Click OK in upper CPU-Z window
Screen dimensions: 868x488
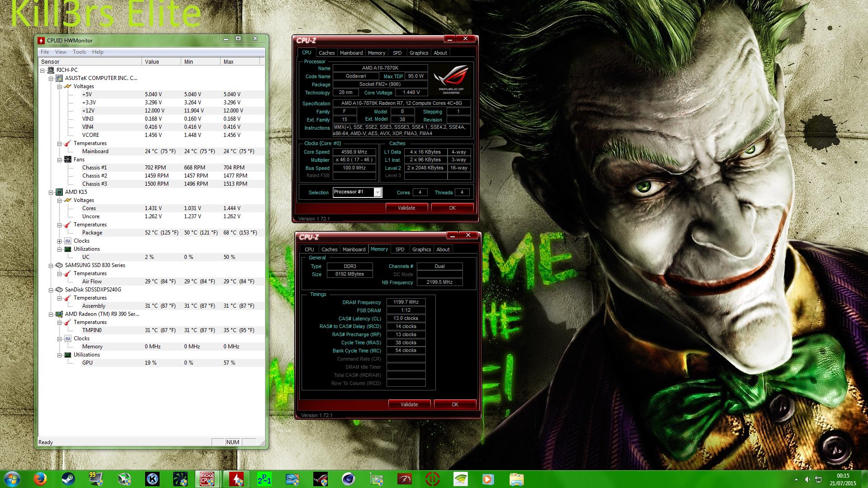click(452, 208)
